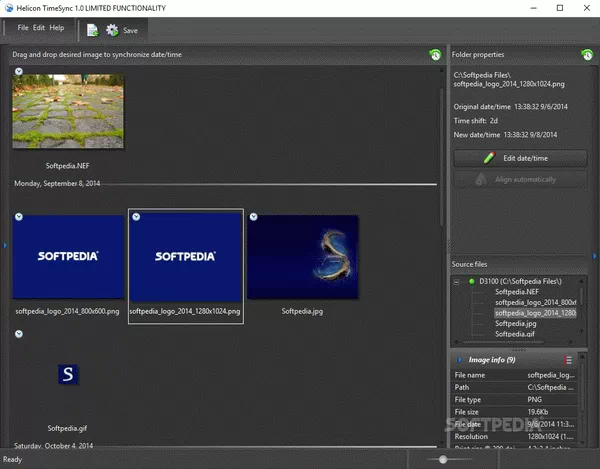Open the Help menu
This screenshot has height=469, width=600.
[x=57, y=28]
